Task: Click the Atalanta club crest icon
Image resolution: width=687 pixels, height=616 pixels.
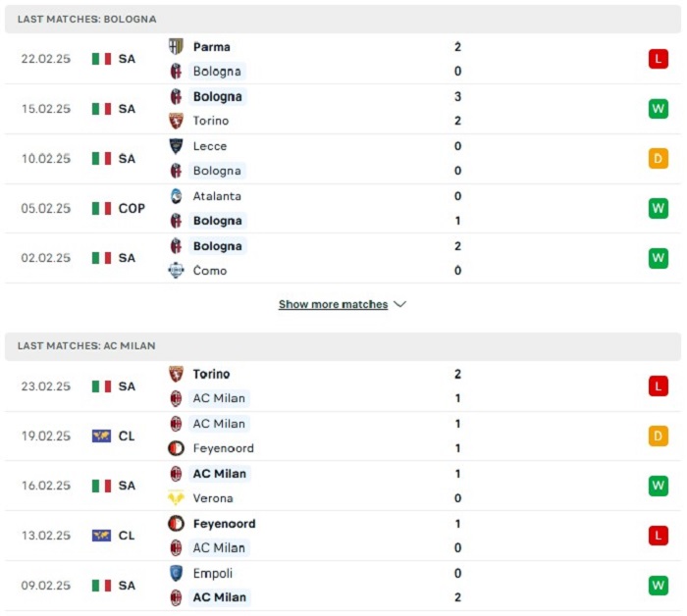Action: click(x=176, y=196)
